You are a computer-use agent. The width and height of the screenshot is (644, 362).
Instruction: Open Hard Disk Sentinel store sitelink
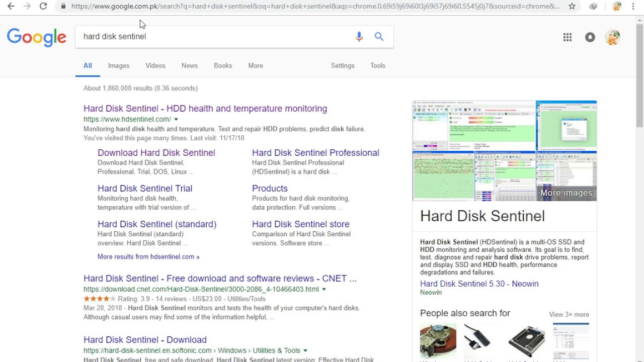coord(301,224)
